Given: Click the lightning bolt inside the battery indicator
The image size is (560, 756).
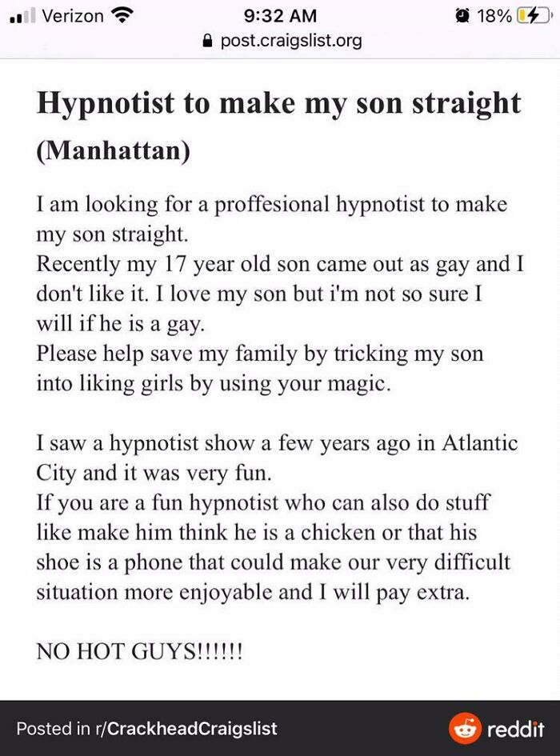Looking at the screenshot, I should coord(534,14).
